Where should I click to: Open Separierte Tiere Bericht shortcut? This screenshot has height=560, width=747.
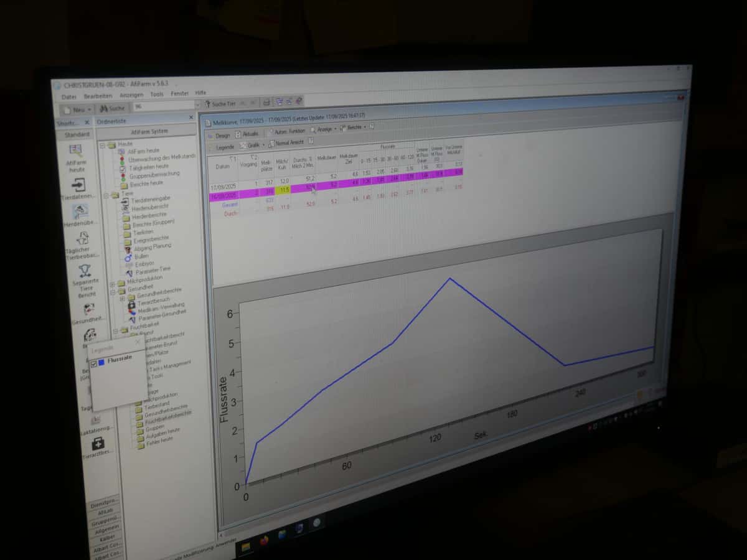coord(86,272)
